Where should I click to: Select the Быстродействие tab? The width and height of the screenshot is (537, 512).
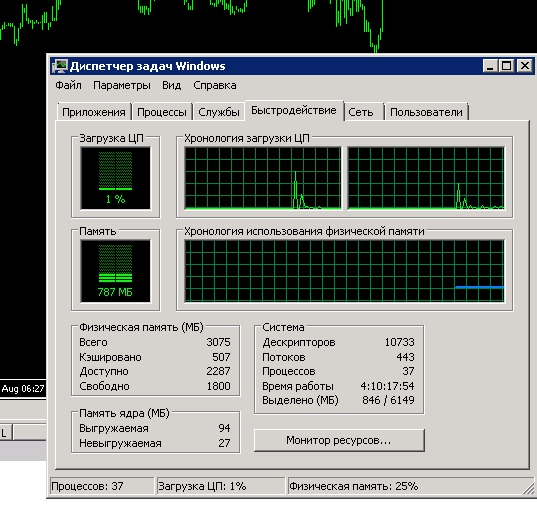pos(294,110)
